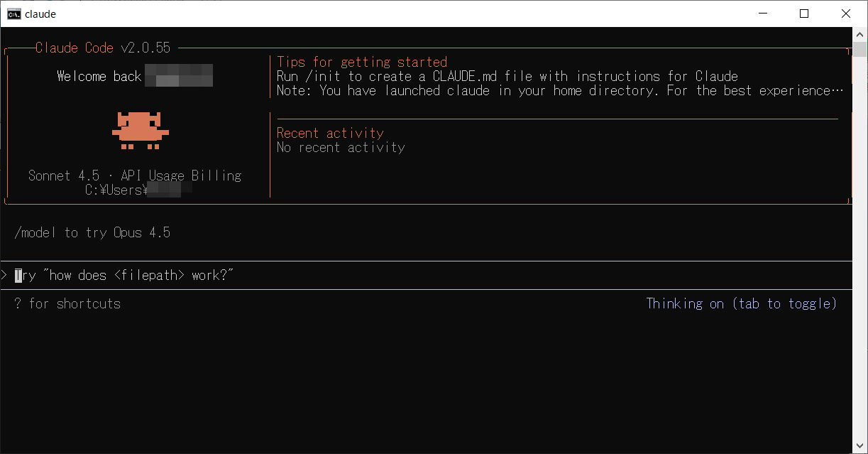Click the prompt arrow symbol before input
Viewport: 868px width, 454px height.
tap(4, 275)
